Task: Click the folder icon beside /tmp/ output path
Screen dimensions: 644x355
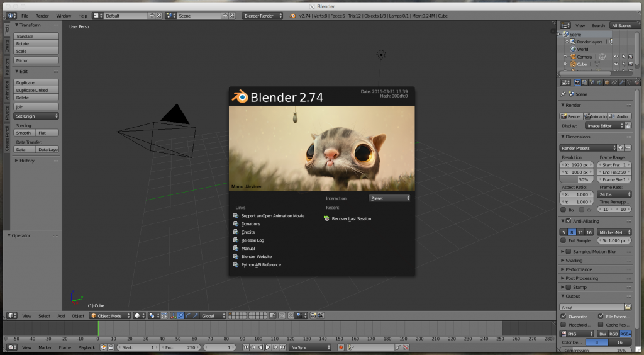Action: pyautogui.click(x=628, y=307)
